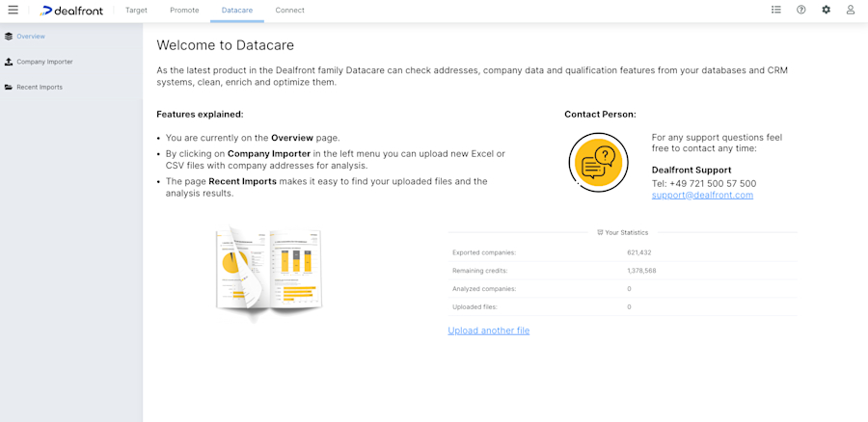Screen dimensions: 868x422
Task: Click the Upload another file link
Action: (x=489, y=330)
